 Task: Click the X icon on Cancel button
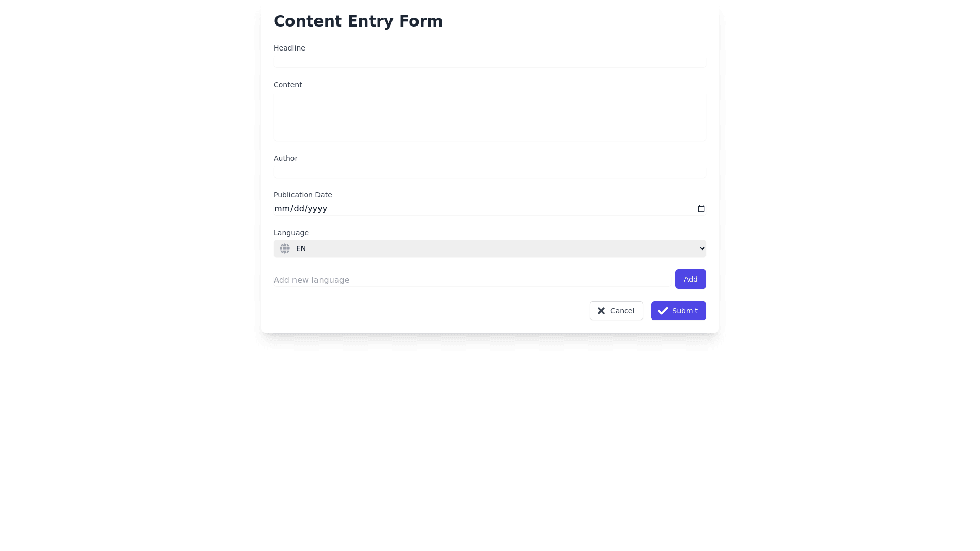tap(601, 311)
